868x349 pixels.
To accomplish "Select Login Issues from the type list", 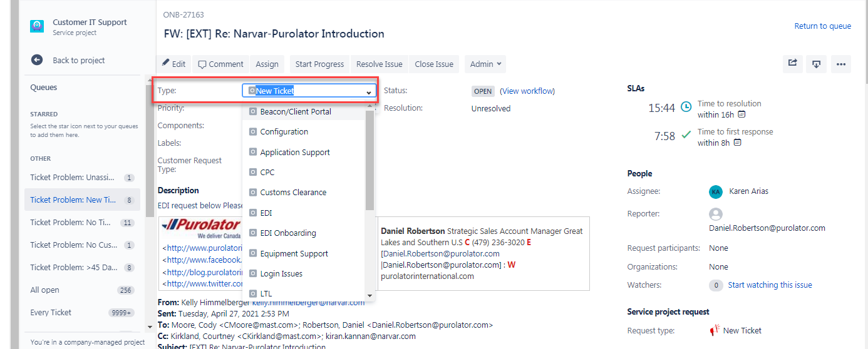I will coord(303,273).
